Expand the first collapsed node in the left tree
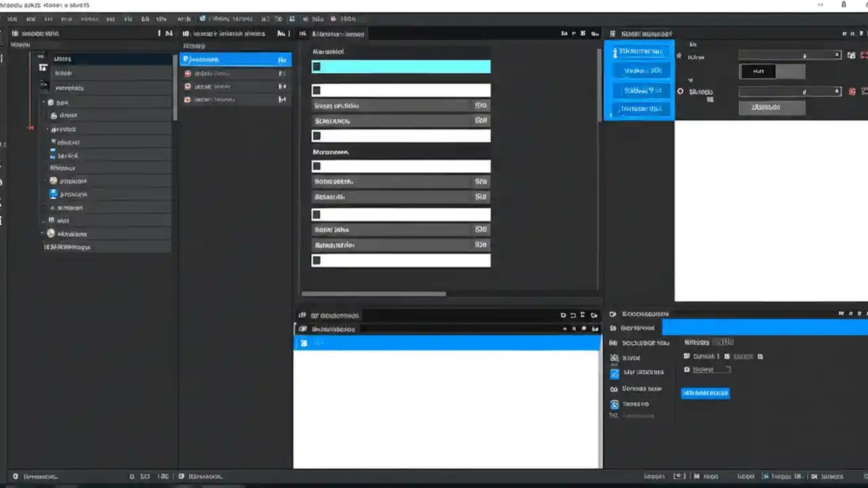The width and height of the screenshot is (868, 488). [43, 102]
